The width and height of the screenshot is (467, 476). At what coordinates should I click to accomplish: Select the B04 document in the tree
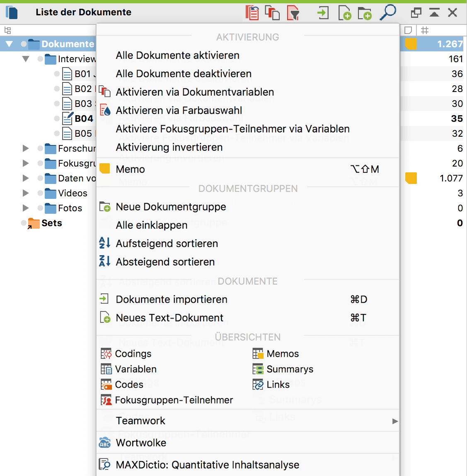[x=84, y=118]
